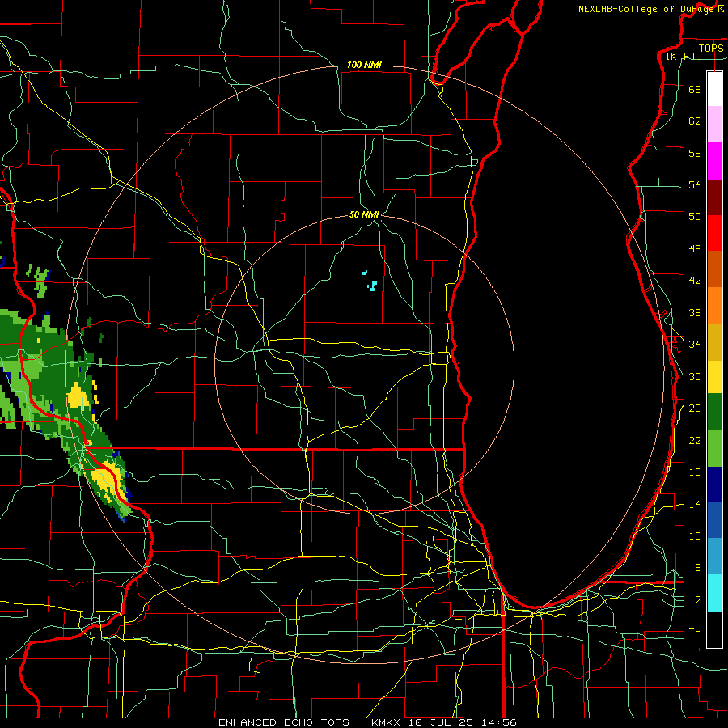Click the TOPS legend title
Screen dimensions: 728x728
click(711, 49)
